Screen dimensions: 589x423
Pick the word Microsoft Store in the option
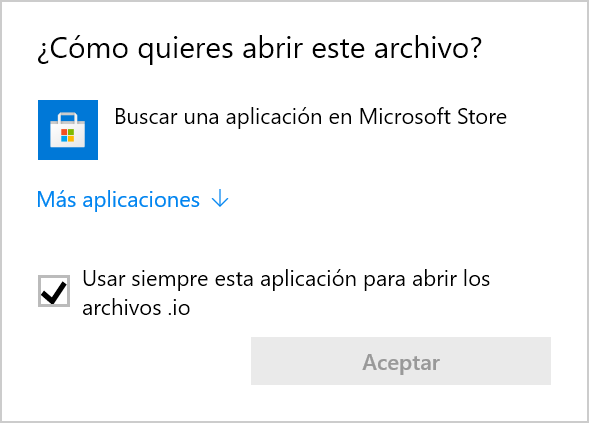(433, 116)
